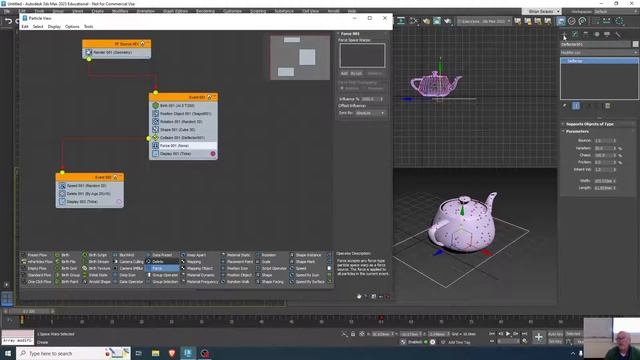Click the Deflector entry in the modifier stack
Screen dimensions: 640x360
click(x=599, y=61)
